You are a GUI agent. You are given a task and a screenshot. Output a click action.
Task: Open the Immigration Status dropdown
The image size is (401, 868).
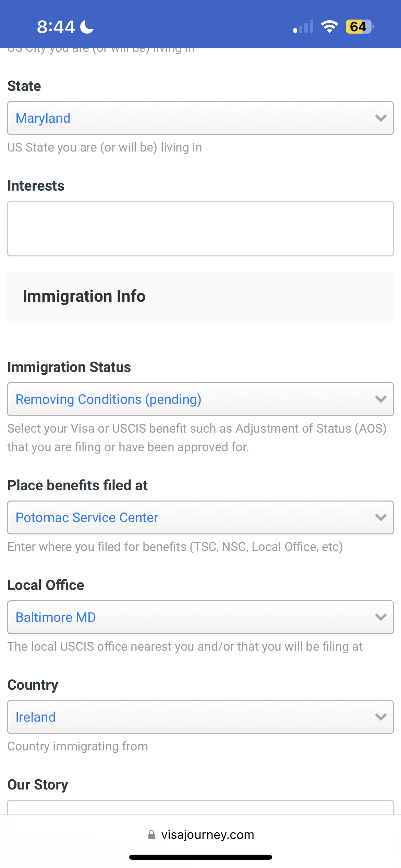(x=200, y=399)
